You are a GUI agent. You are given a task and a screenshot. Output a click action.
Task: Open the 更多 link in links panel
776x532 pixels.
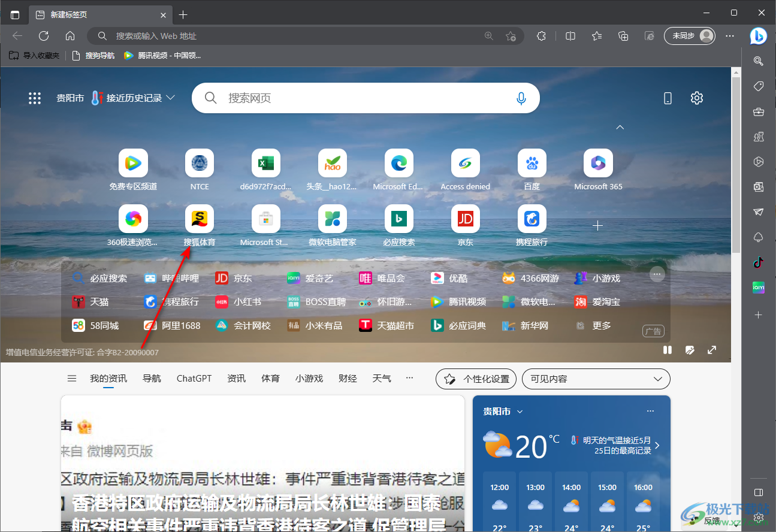(x=593, y=326)
